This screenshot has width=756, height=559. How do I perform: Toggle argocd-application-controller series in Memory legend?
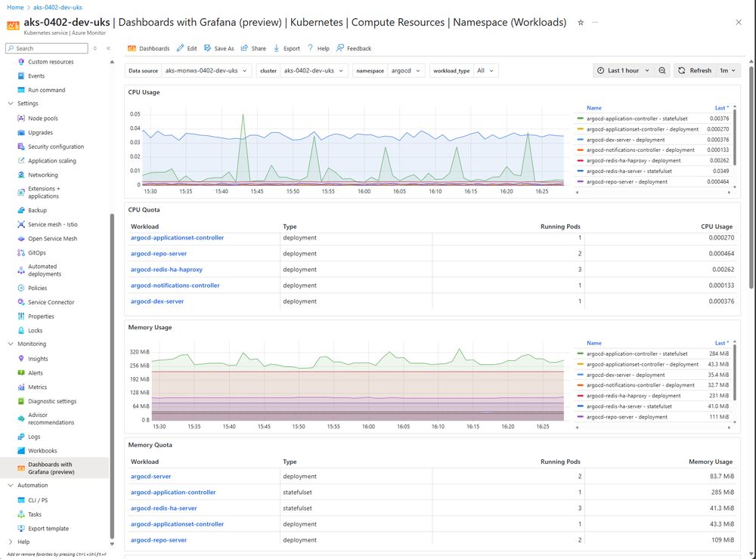(x=637, y=354)
